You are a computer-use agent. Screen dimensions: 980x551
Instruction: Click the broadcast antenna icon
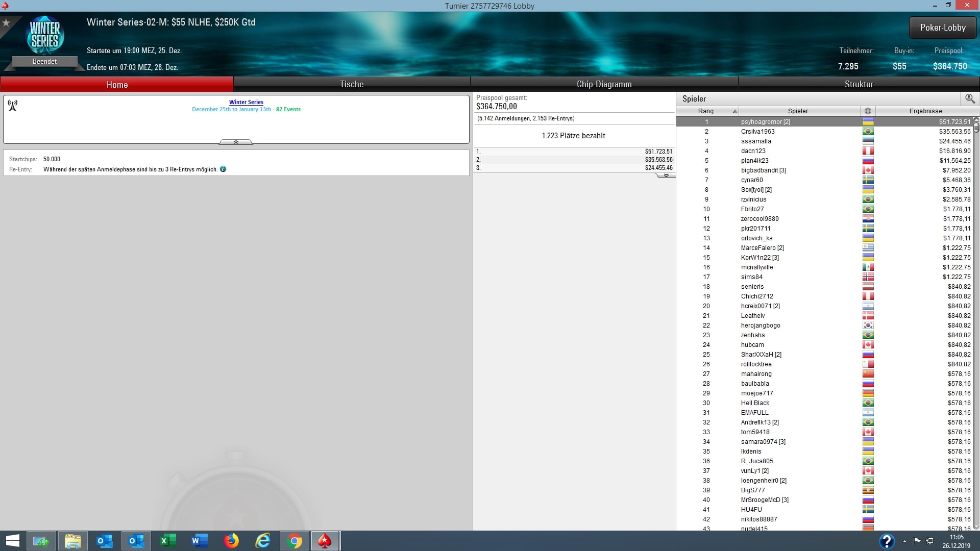click(13, 105)
